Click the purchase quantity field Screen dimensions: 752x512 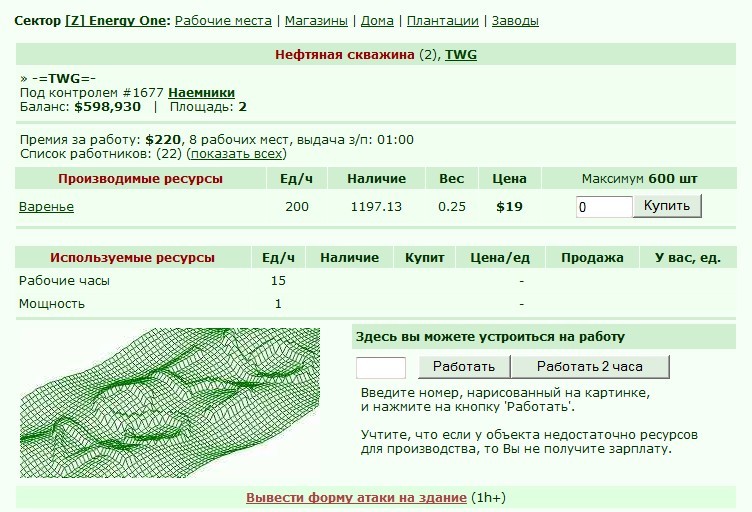coord(604,207)
